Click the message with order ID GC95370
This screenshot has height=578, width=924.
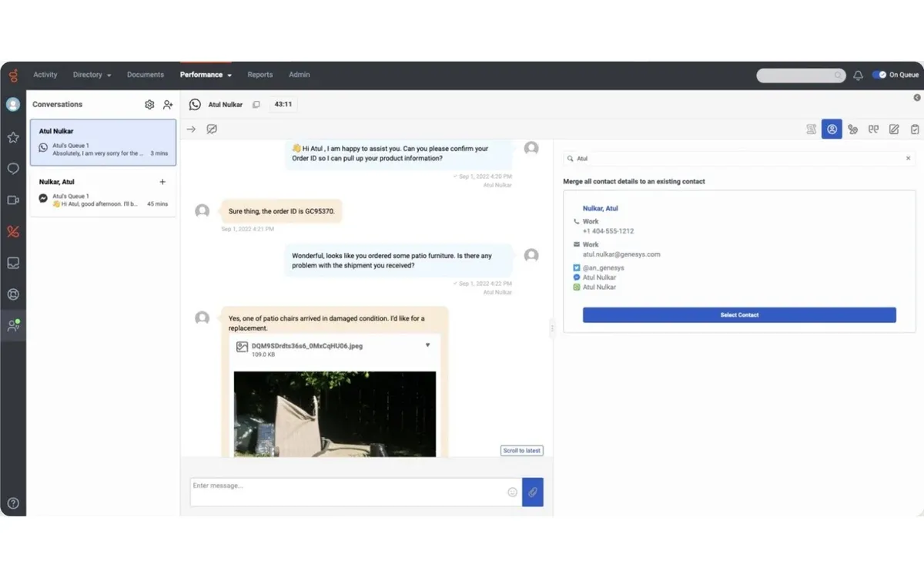pos(281,211)
